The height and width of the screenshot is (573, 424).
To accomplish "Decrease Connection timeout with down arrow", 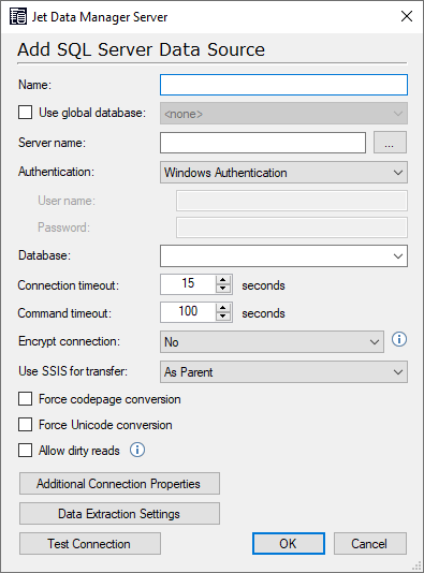I will [x=223, y=289].
